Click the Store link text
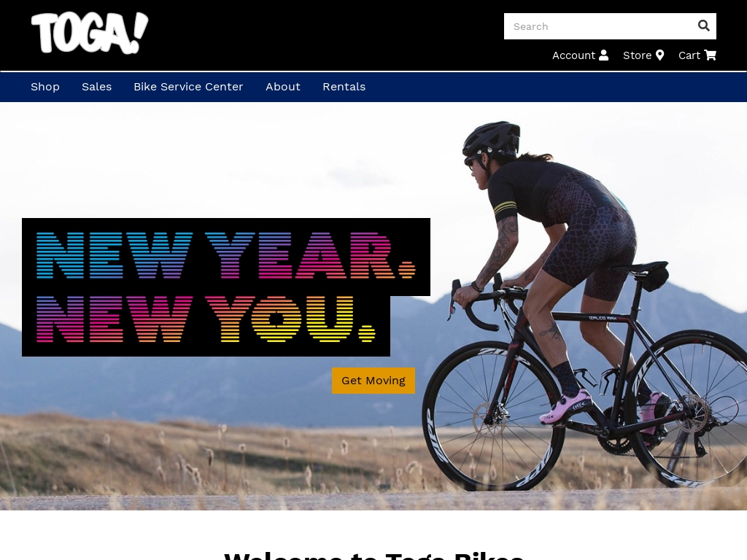 tap(637, 55)
